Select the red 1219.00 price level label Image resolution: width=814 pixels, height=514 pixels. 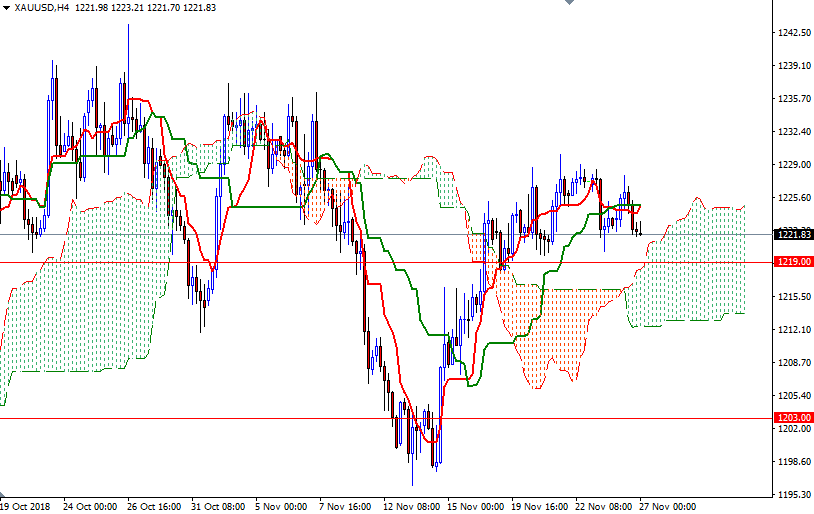(x=792, y=262)
